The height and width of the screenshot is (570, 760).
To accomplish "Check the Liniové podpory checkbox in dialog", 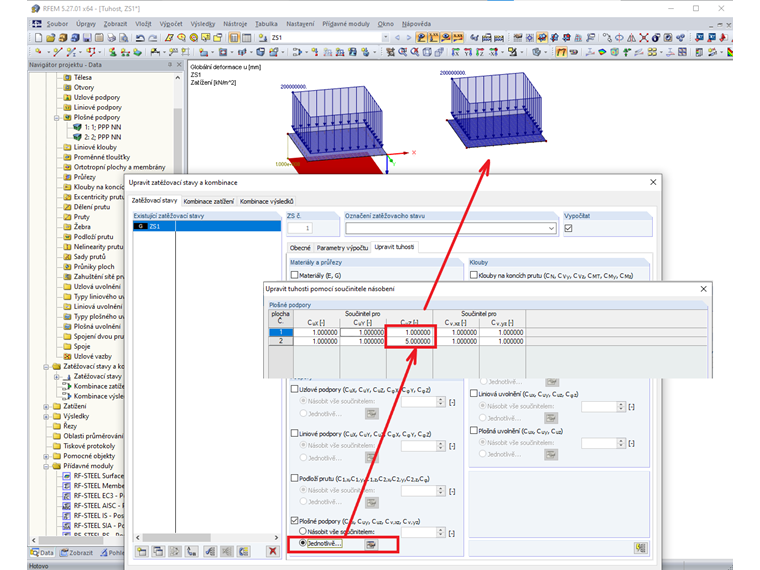I will 294,433.
